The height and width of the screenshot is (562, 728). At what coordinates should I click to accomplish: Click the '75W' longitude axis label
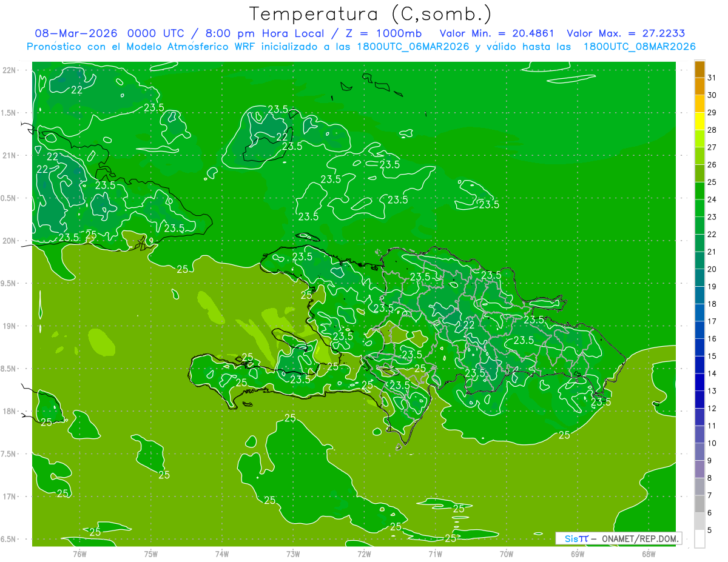(x=151, y=554)
